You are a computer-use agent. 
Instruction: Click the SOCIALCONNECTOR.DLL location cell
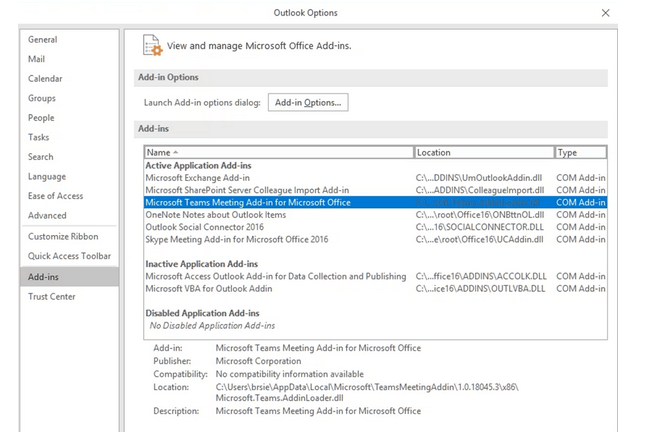tap(480, 227)
